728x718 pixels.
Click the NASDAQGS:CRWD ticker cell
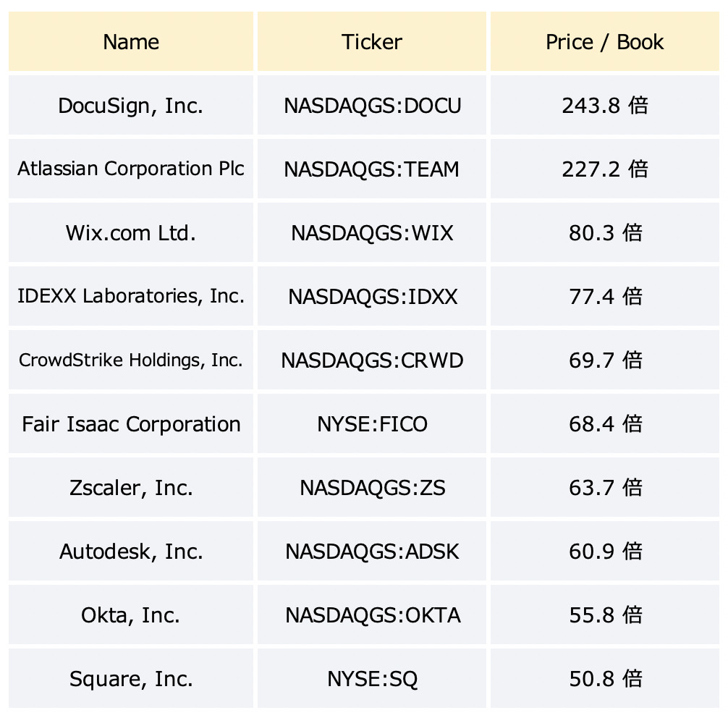tap(372, 360)
